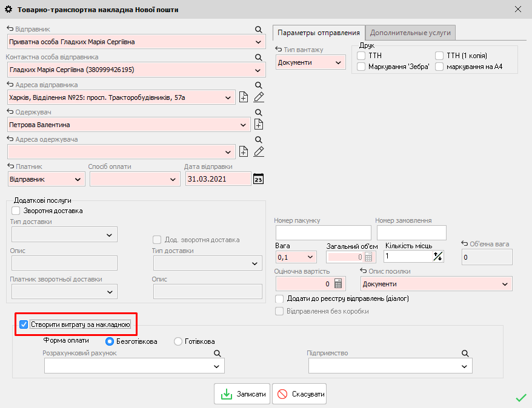Open the calendar picker for Дата відправки
The height and width of the screenshot is (408, 532).
click(x=258, y=179)
